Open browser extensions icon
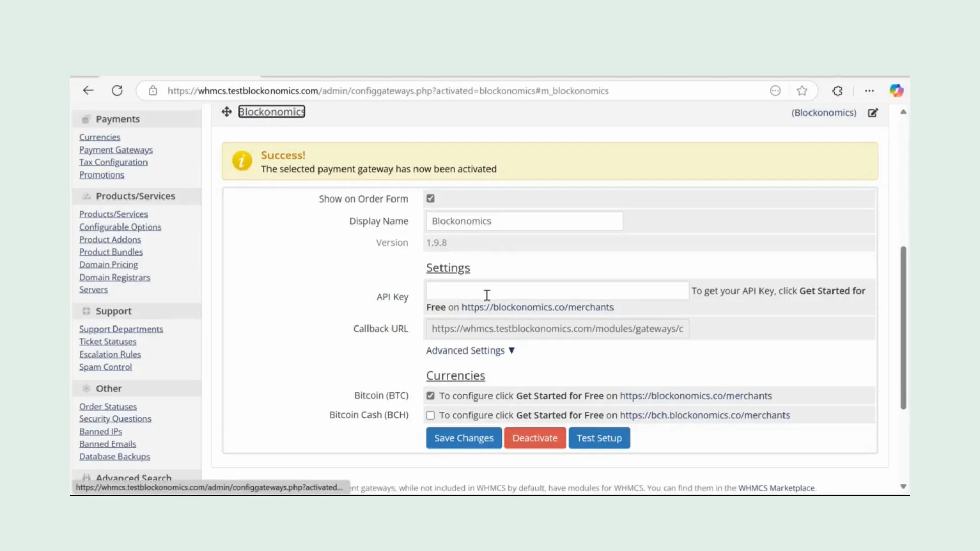 coord(838,91)
